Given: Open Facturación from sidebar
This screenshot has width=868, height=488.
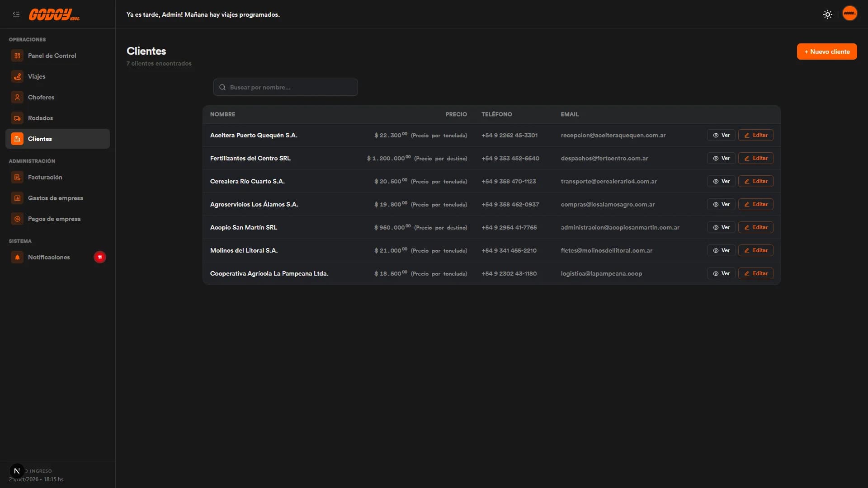Looking at the screenshot, I should pos(57,177).
